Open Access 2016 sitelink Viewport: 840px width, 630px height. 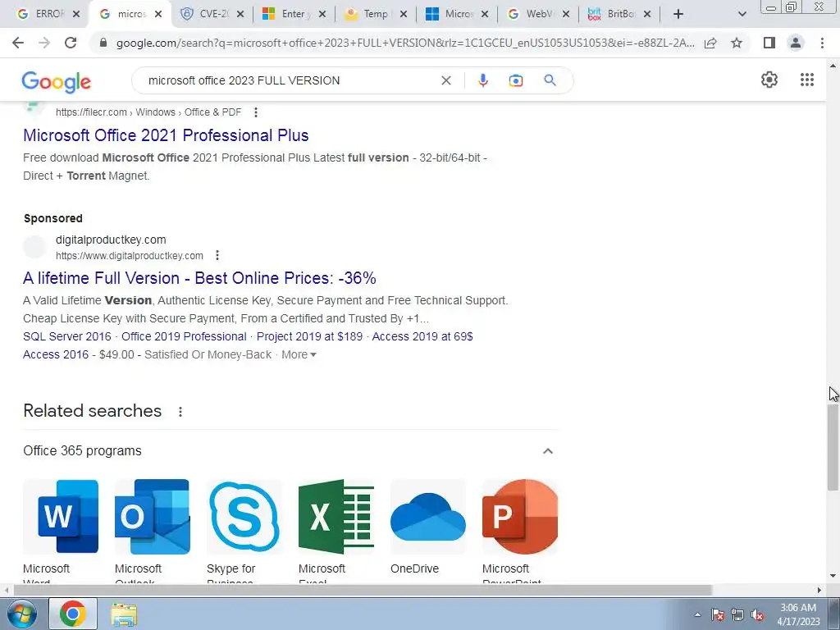56,354
